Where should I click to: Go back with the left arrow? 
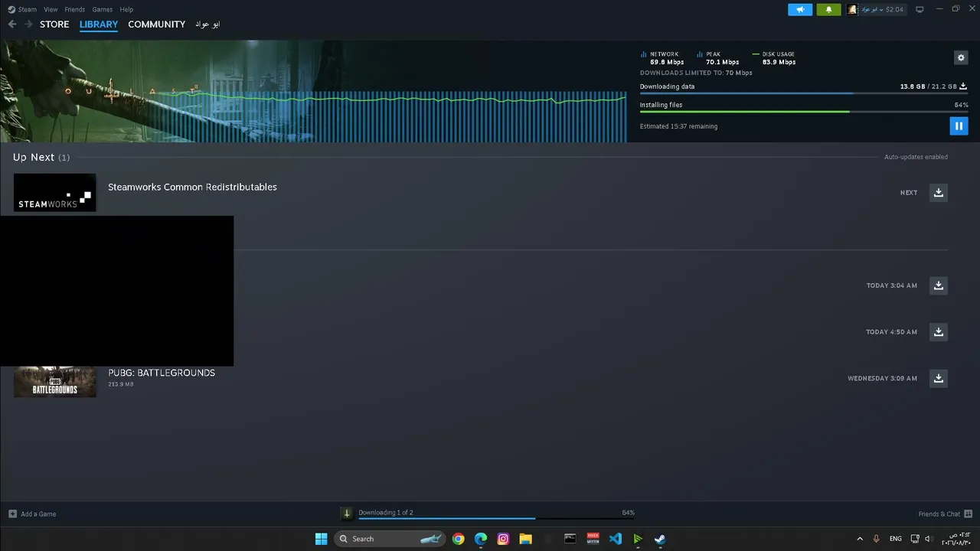click(12, 24)
